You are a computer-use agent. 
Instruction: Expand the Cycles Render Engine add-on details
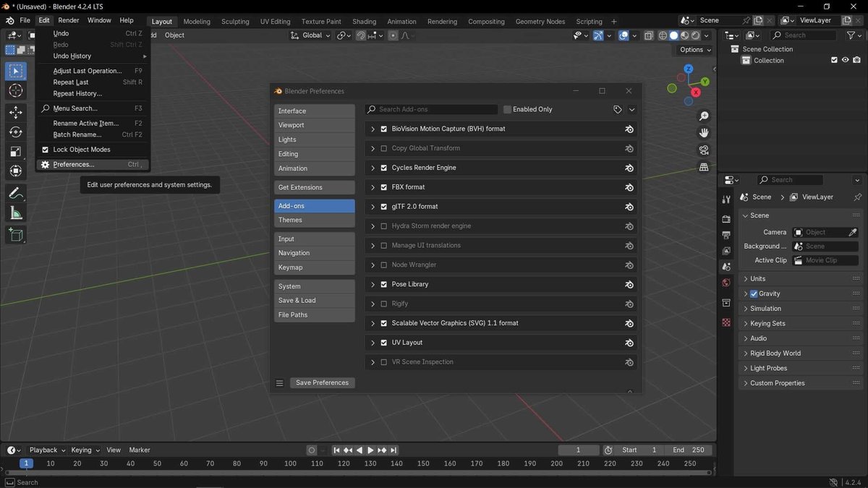(x=373, y=167)
